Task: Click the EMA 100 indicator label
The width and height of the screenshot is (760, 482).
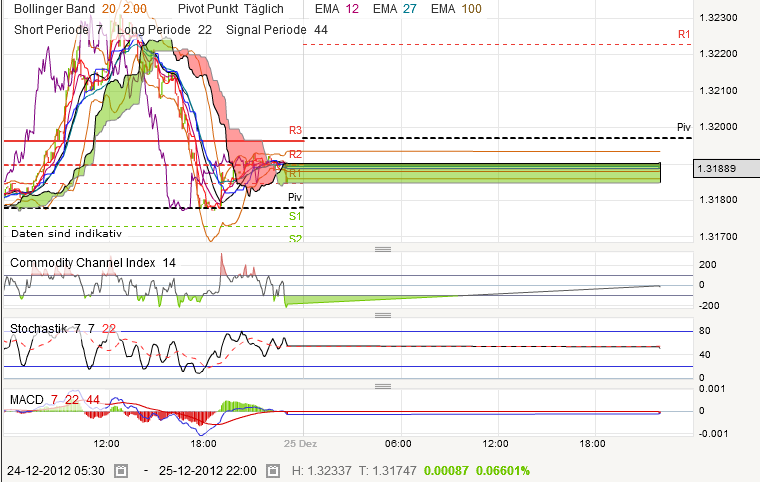Action: point(456,9)
